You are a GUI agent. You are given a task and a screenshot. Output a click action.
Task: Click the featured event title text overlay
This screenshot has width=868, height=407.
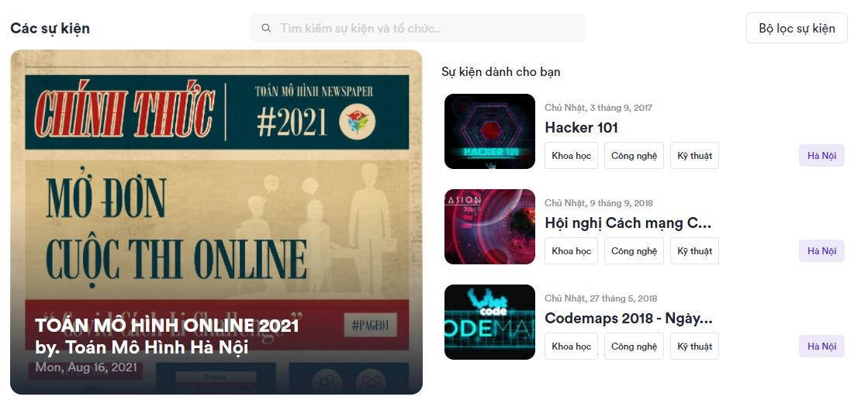point(167,326)
